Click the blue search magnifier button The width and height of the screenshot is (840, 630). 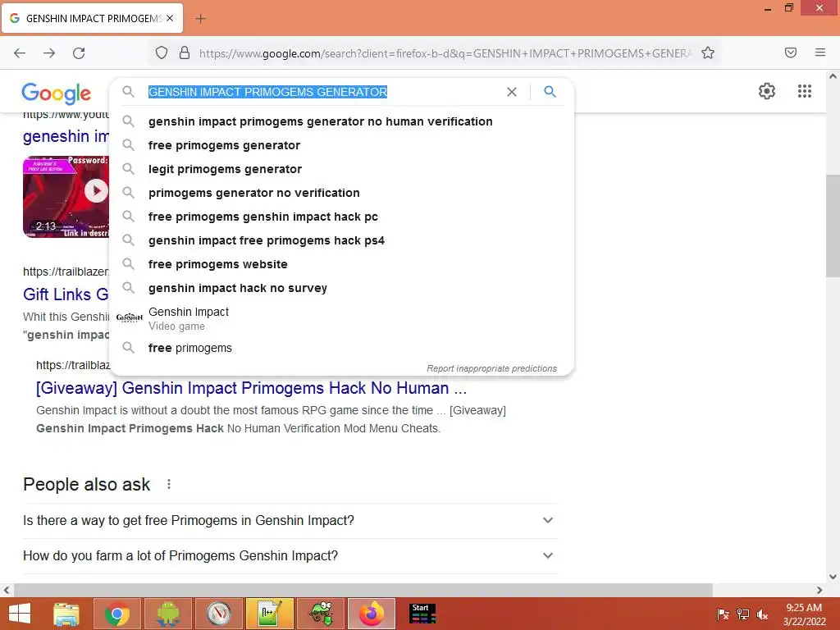click(550, 92)
